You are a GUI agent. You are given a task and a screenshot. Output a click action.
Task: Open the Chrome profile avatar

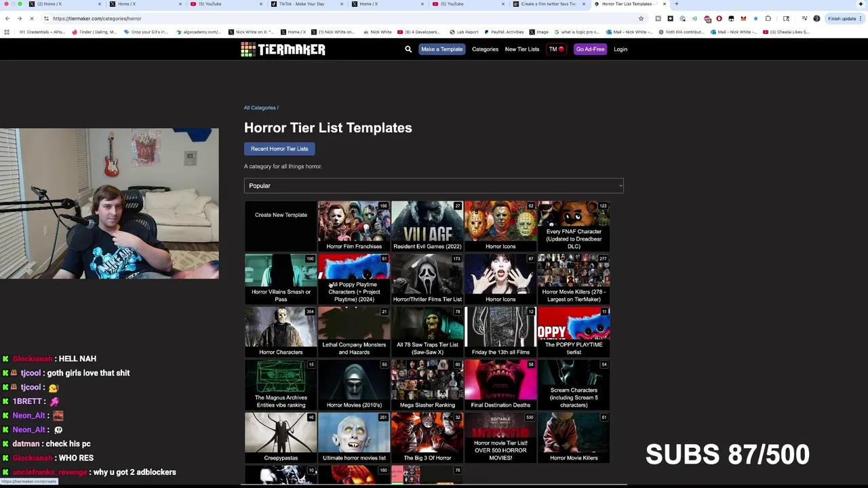click(x=816, y=18)
